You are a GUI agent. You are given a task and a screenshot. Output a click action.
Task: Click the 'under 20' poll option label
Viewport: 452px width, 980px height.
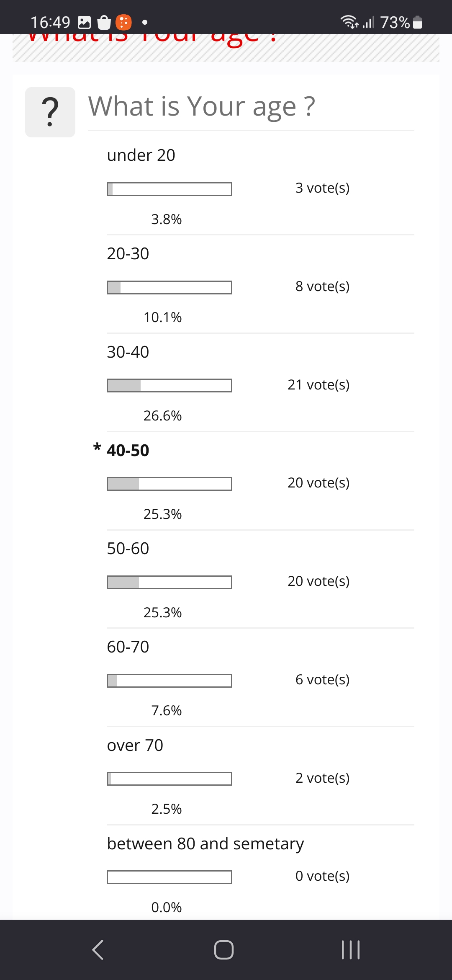[141, 155]
